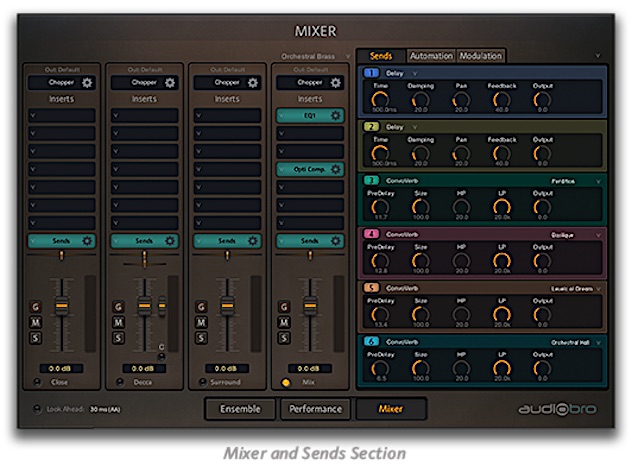Open first empty insert slot in Close channel
The height and width of the screenshot is (472, 632).
62,116
